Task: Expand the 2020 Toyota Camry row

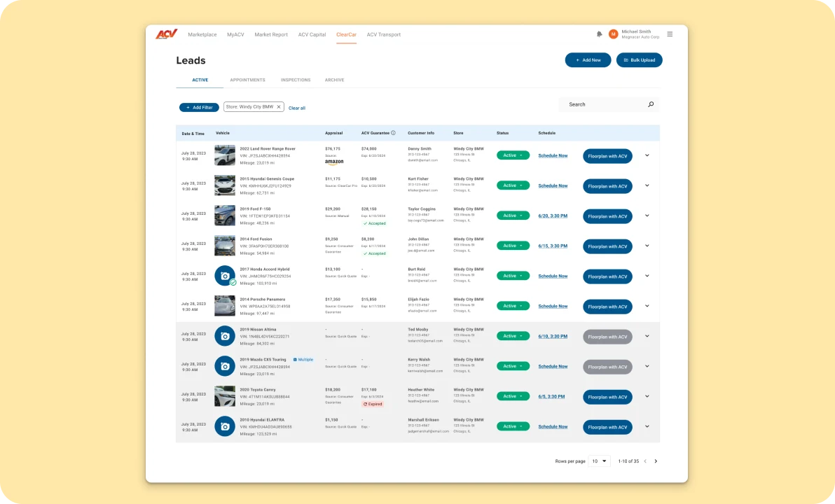Action: (x=647, y=396)
